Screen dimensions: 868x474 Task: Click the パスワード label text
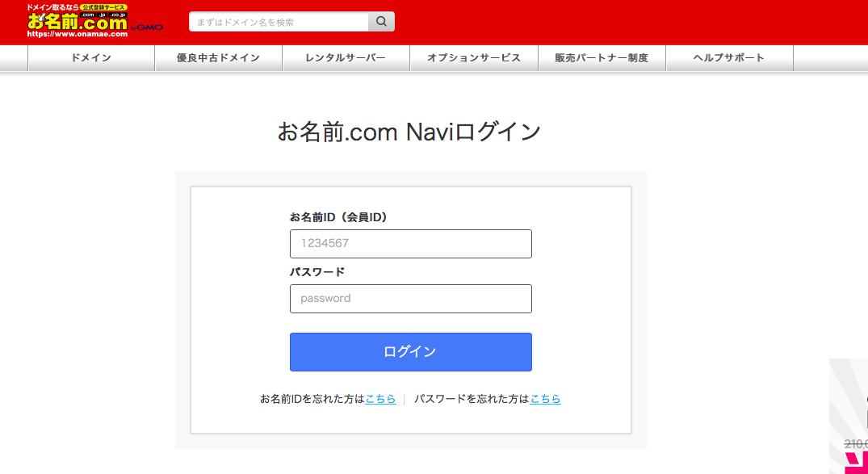coord(317,272)
